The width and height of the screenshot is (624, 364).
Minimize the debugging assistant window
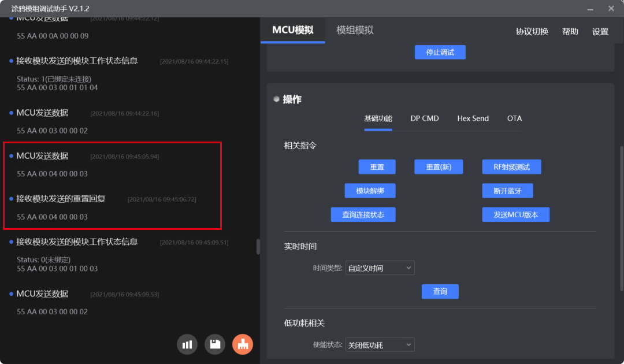[x=590, y=9]
